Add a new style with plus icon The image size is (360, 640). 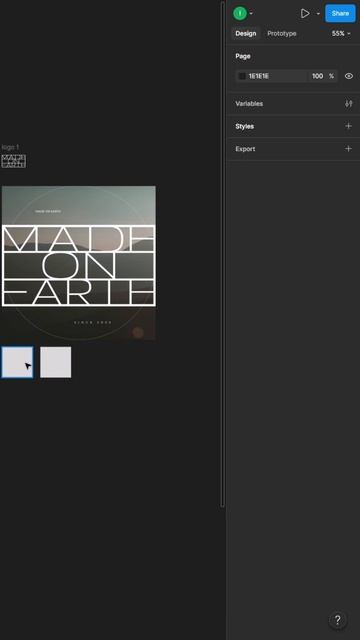point(349,126)
